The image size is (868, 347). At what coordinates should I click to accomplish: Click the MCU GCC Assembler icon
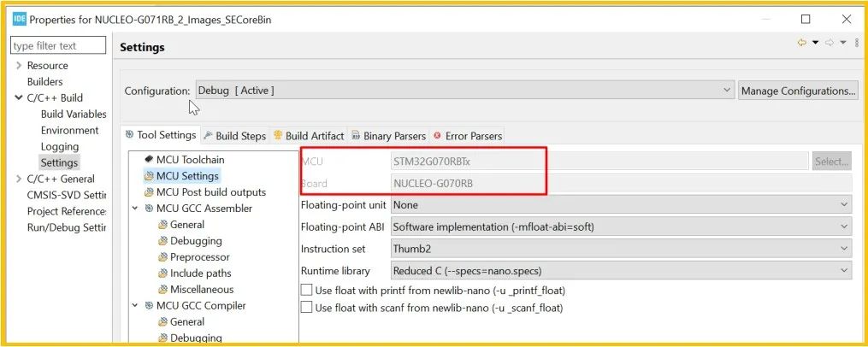pyautogui.click(x=149, y=208)
